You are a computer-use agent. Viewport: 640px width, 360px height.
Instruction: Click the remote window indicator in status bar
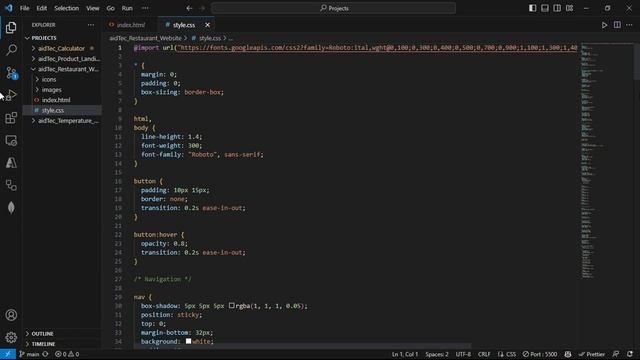click(8, 354)
